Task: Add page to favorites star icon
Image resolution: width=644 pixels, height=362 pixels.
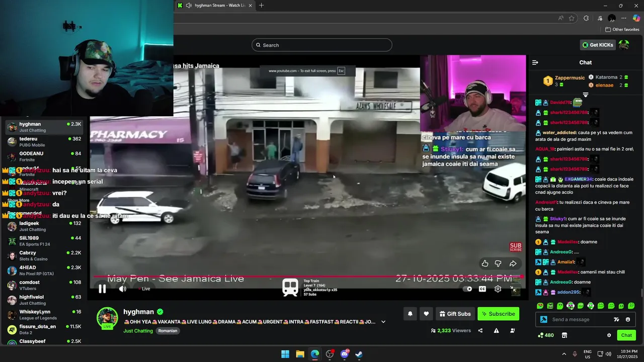Action: tap(572, 18)
